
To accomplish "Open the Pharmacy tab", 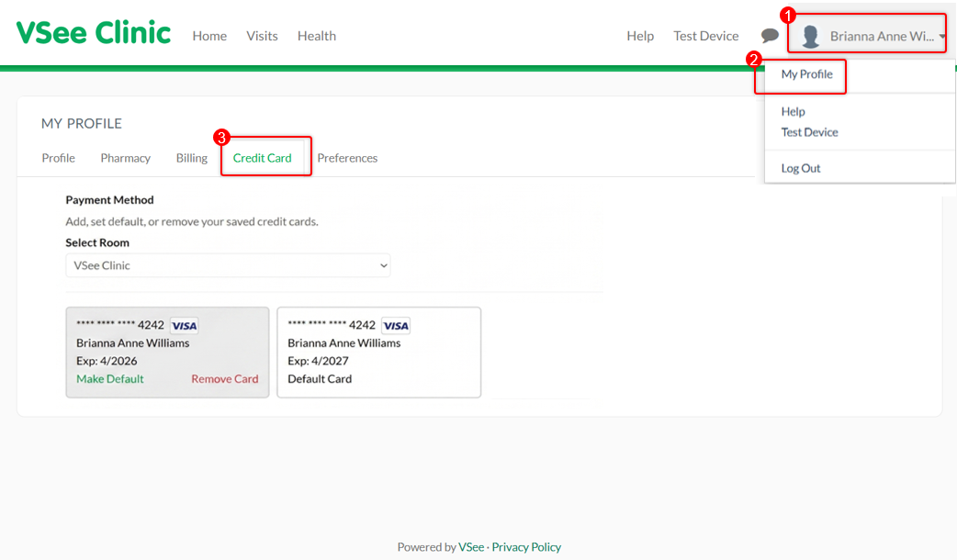I will (125, 158).
